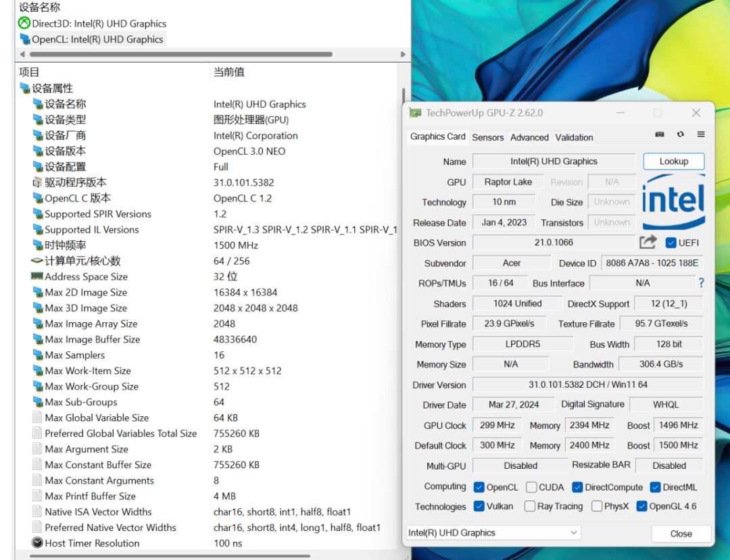Click the Xbox-style icon beside the Direct3D entry
Image resolution: width=730 pixels, height=560 pixels.
pyautogui.click(x=24, y=23)
